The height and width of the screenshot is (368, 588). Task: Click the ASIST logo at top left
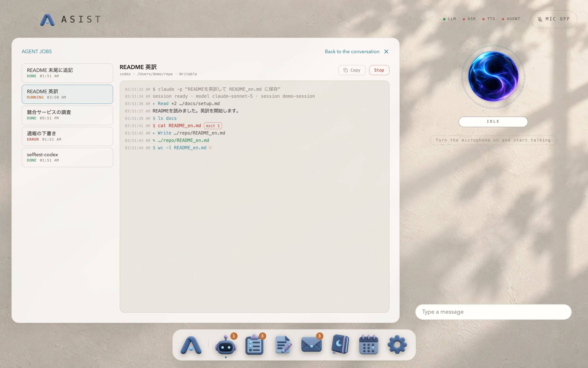(x=70, y=19)
